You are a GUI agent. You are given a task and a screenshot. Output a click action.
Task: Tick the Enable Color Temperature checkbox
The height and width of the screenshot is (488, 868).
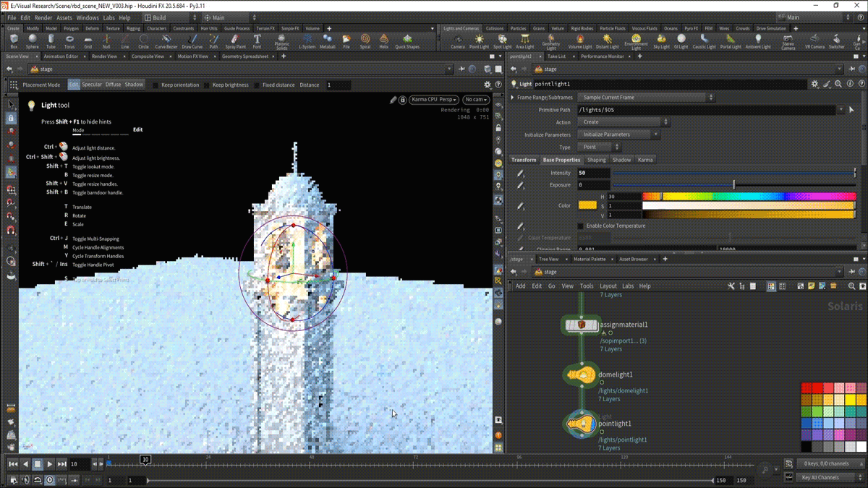[580, 226]
